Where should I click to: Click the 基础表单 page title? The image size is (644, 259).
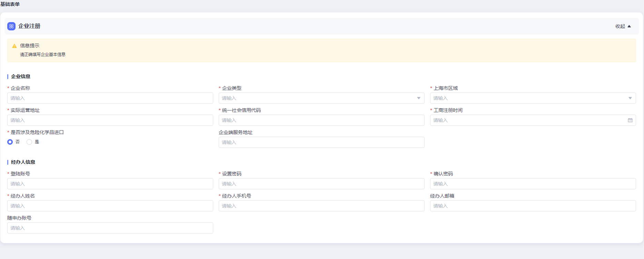[x=10, y=4]
